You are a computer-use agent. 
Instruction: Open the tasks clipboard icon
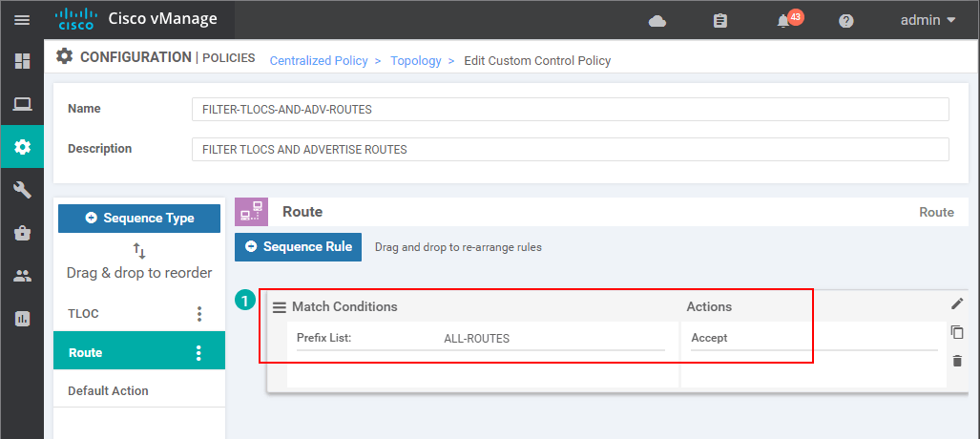tap(720, 21)
